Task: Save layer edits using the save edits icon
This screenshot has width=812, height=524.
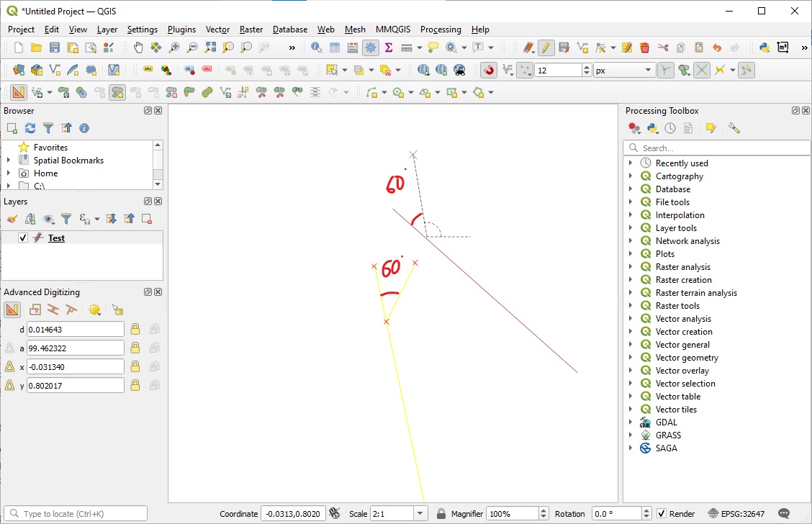Action: tap(564, 48)
